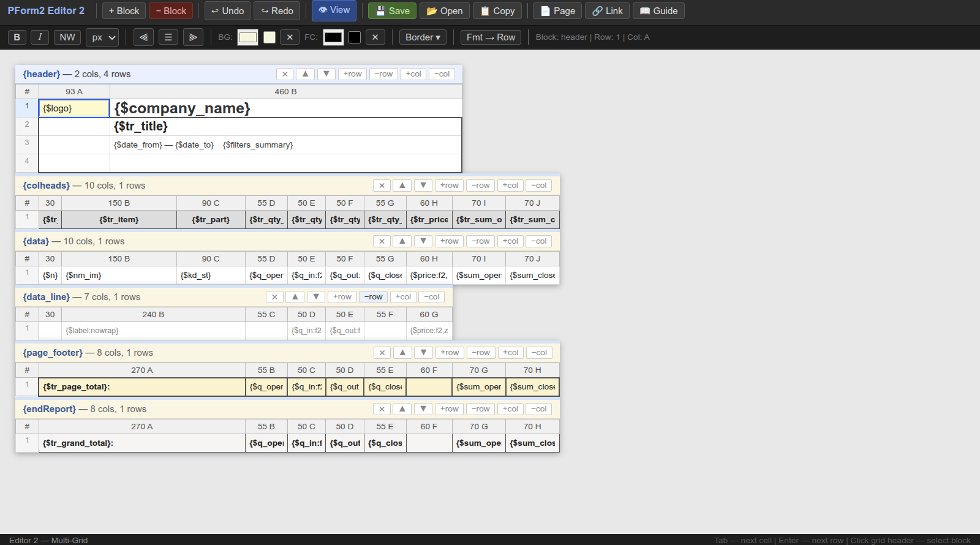Open the px font size dropdown
The height and width of the screenshot is (545, 980).
coord(102,37)
